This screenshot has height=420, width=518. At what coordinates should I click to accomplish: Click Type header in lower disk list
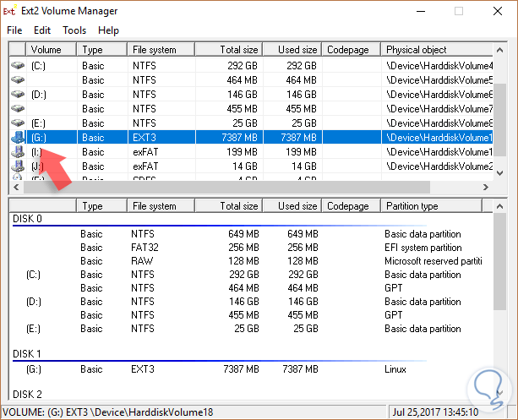click(x=101, y=206)
